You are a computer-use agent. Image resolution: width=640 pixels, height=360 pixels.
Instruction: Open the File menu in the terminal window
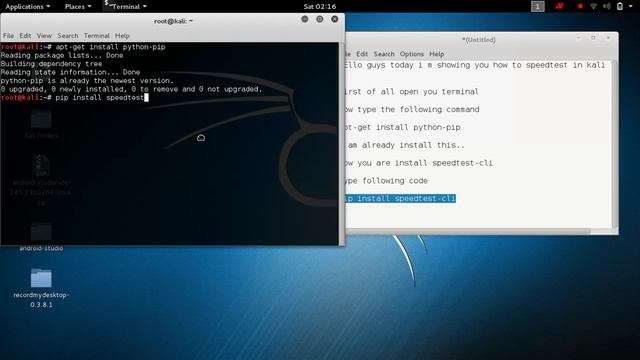pyautogui.click(x=8, y=36)
